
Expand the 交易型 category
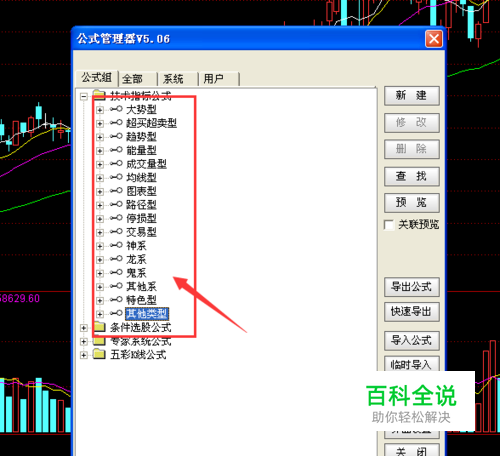[99, 232]
